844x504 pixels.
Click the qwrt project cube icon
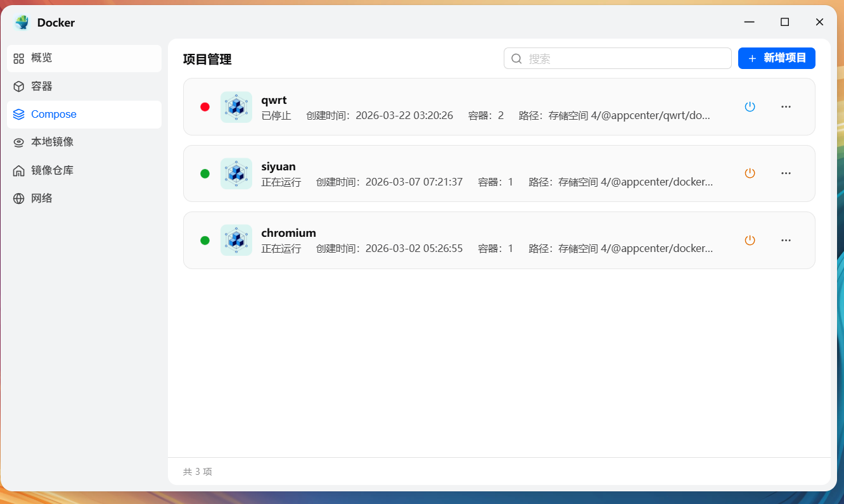pyautogui.click(x=236, y=107)
